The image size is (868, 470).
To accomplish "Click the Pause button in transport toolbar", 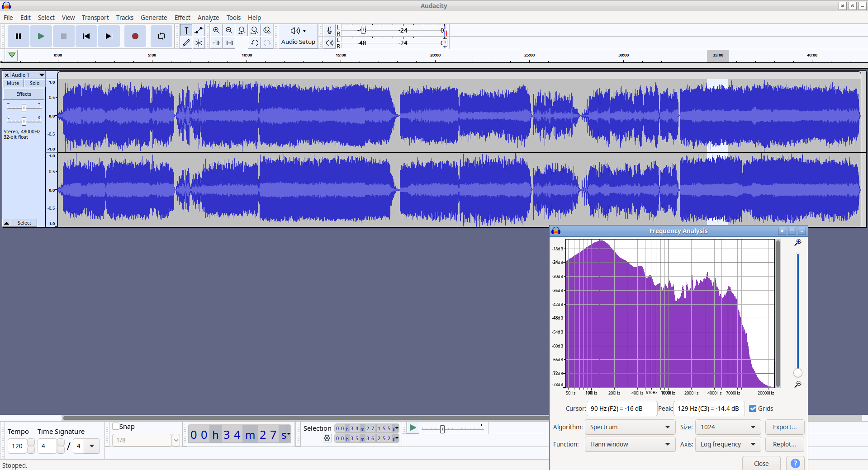I will pyautogui.click(x=19, y=36).
